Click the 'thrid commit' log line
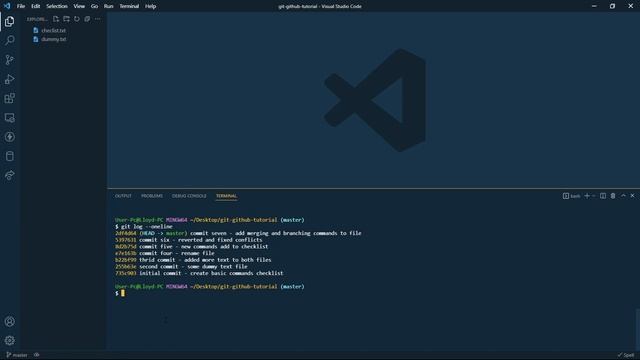Screen dimensions: 640x360 (193, 260)
